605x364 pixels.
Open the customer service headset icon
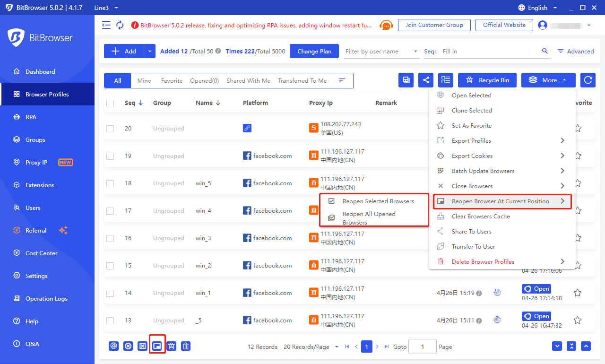click(x=387, y=26)
